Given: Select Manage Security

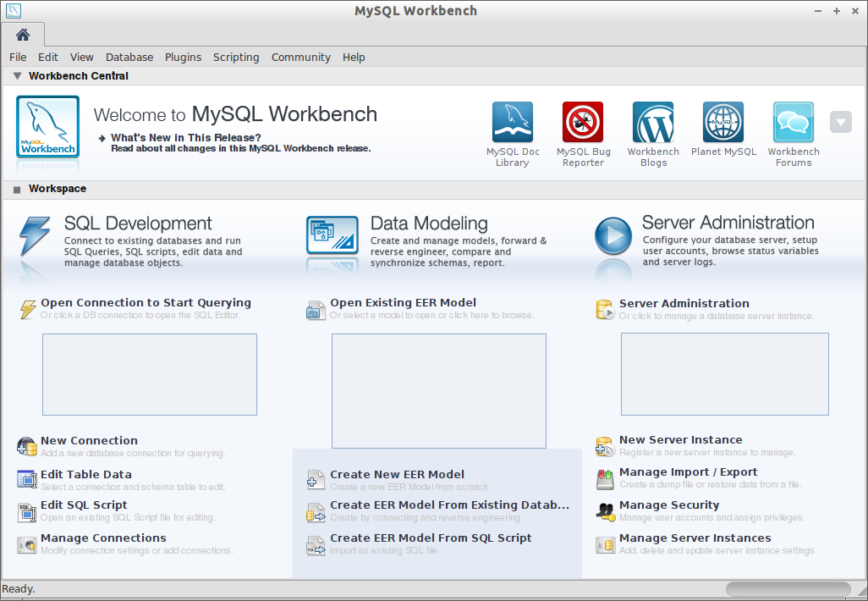Looking at the screenshot, I should (669, 505).
